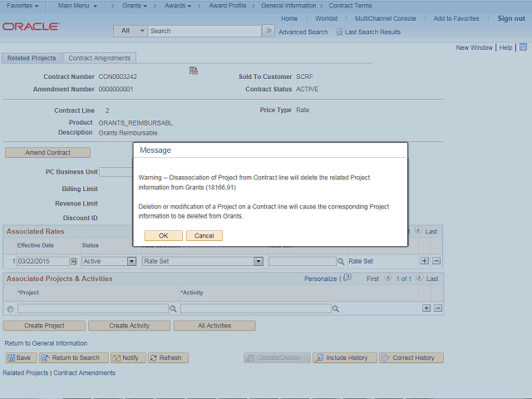
Task: Click the page customization icon beside Help
Action: (523, 47)
